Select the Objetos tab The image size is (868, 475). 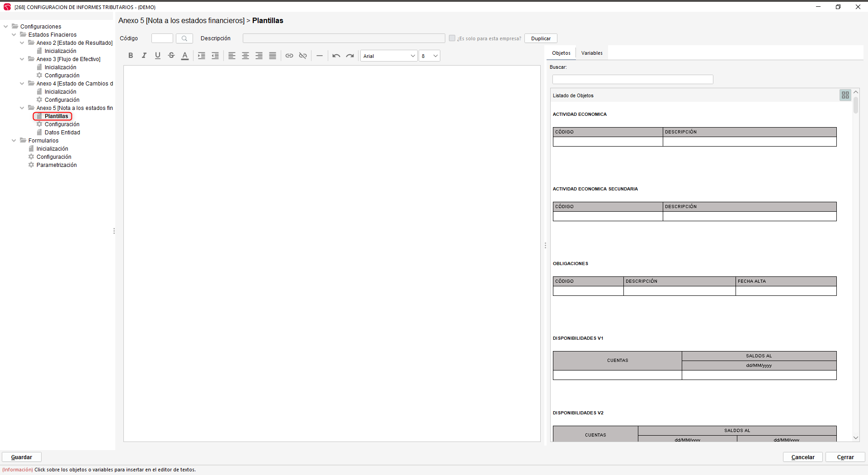(561, 53)
